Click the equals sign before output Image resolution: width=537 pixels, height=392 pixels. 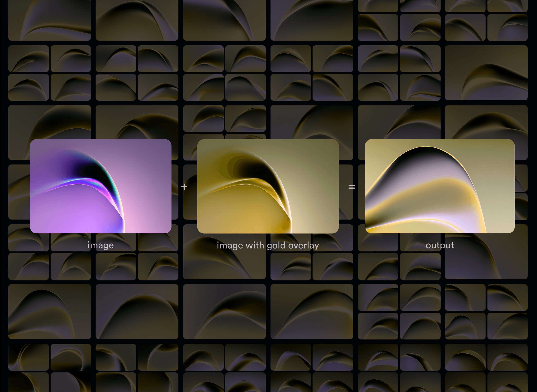click(x=351, y=187)
